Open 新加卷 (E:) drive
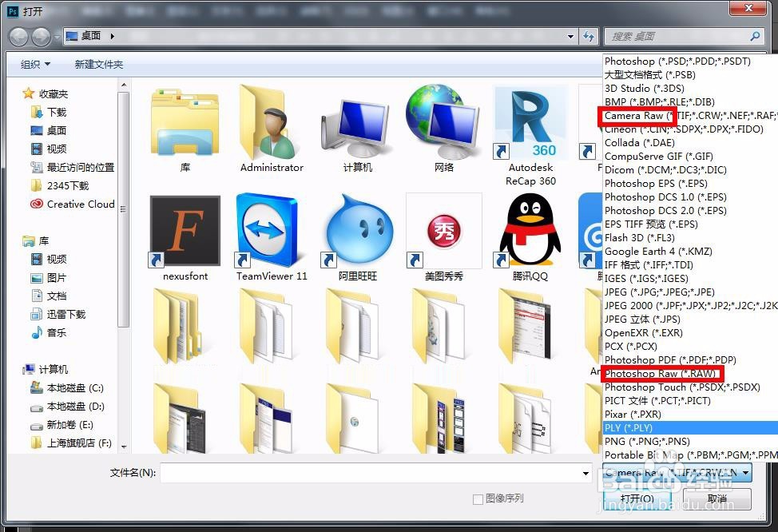 coord(62,425)
